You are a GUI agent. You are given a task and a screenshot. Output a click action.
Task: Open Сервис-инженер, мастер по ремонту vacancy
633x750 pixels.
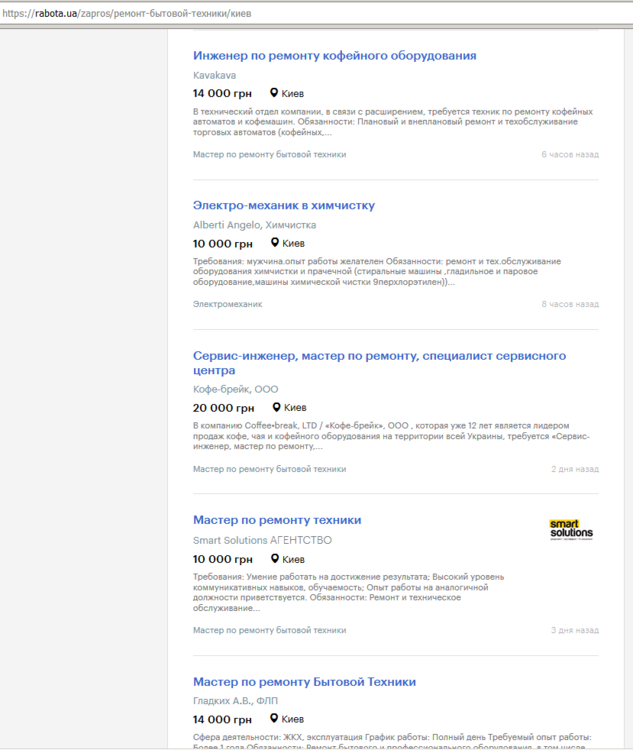[379, 363]
